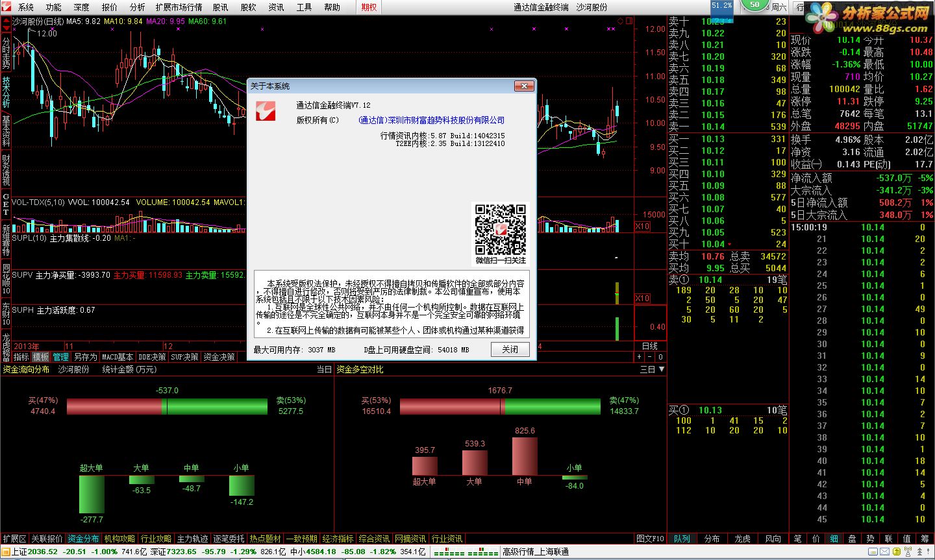
Task: Click 指标 tab under chart
Action: click(21, 357)
